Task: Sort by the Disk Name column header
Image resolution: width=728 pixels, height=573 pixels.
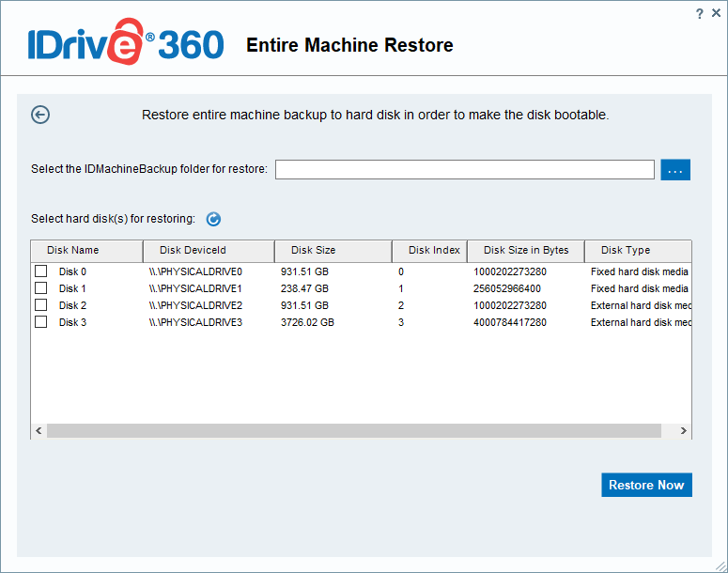Action: pyautogui.click(x=86, y=250)
